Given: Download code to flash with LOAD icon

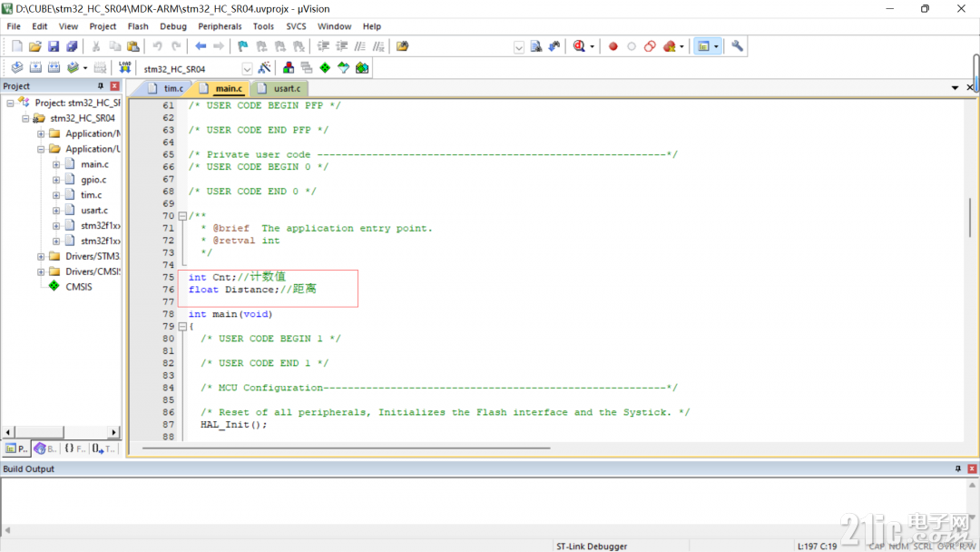Looking at the screenshot, I should (x=125, y=67).
